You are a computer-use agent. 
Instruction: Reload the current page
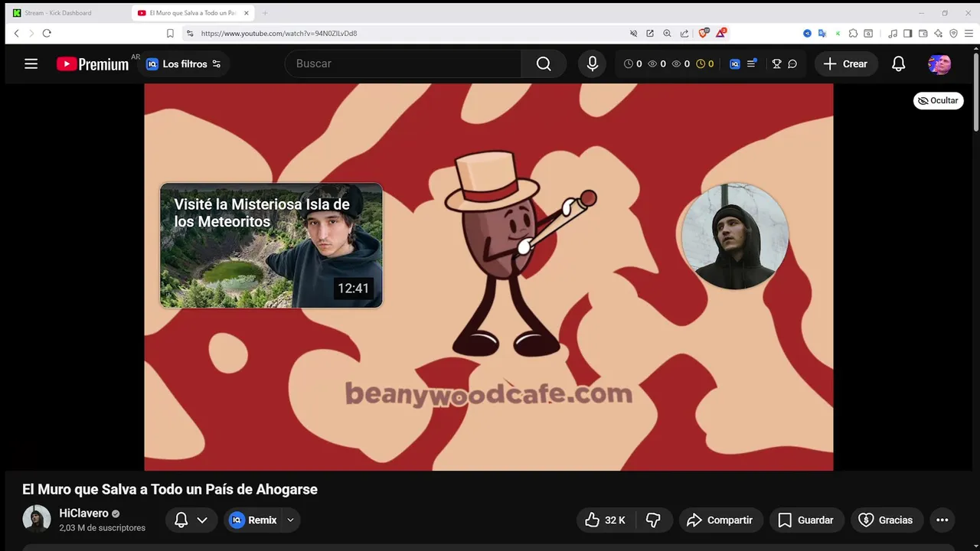tap(47, 34)
